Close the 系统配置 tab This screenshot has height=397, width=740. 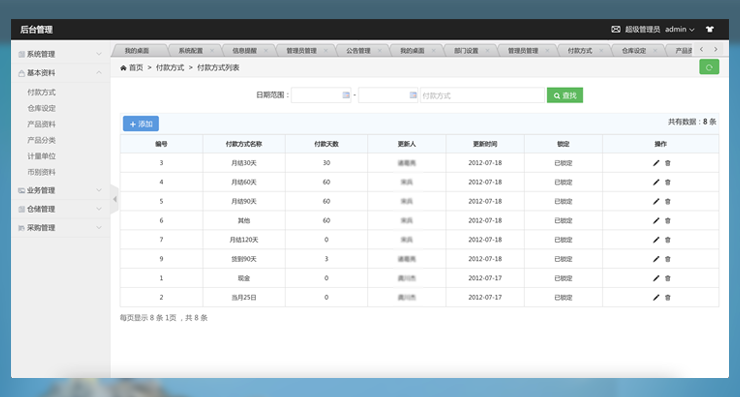(x=212, y=51)
